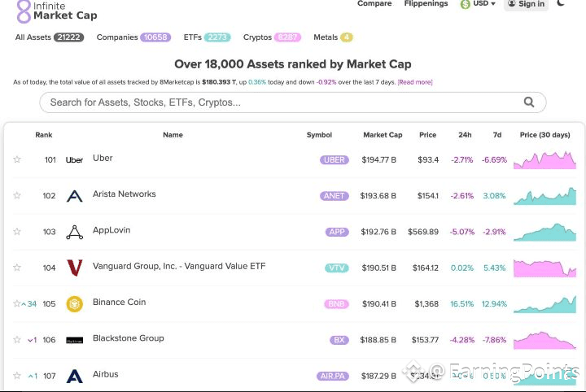Click the Vanguard logo icon

[74, 268]
